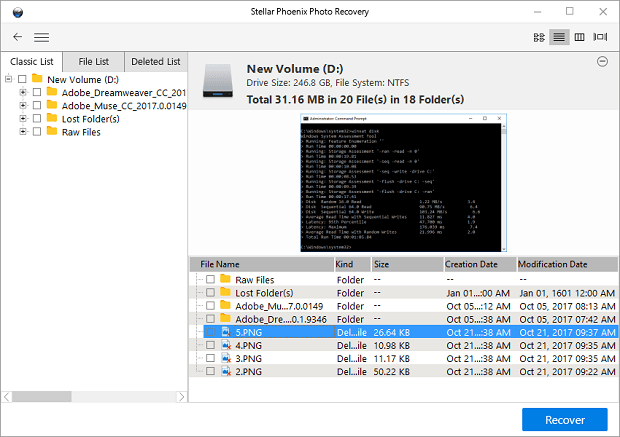Image resolution: width=620 pixels, height=437 pixels.
Task: Open the File List tab
Action: coord(94,62)
